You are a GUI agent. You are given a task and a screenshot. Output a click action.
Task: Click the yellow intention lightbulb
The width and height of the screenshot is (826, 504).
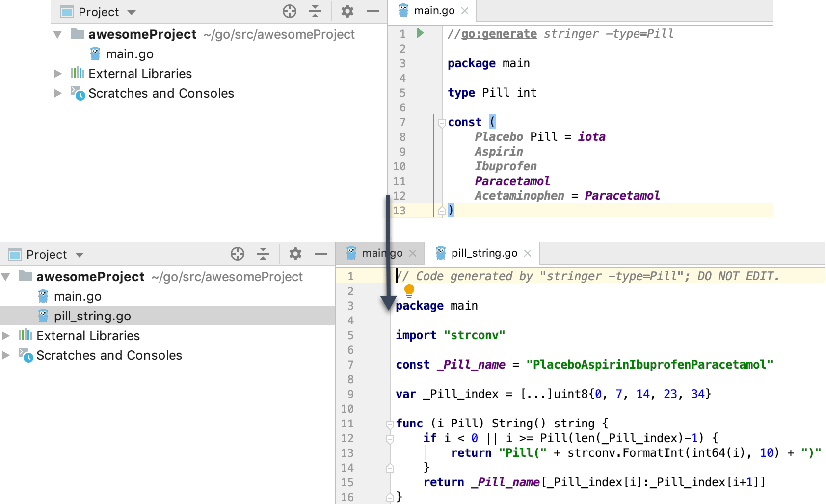[409, 291]
